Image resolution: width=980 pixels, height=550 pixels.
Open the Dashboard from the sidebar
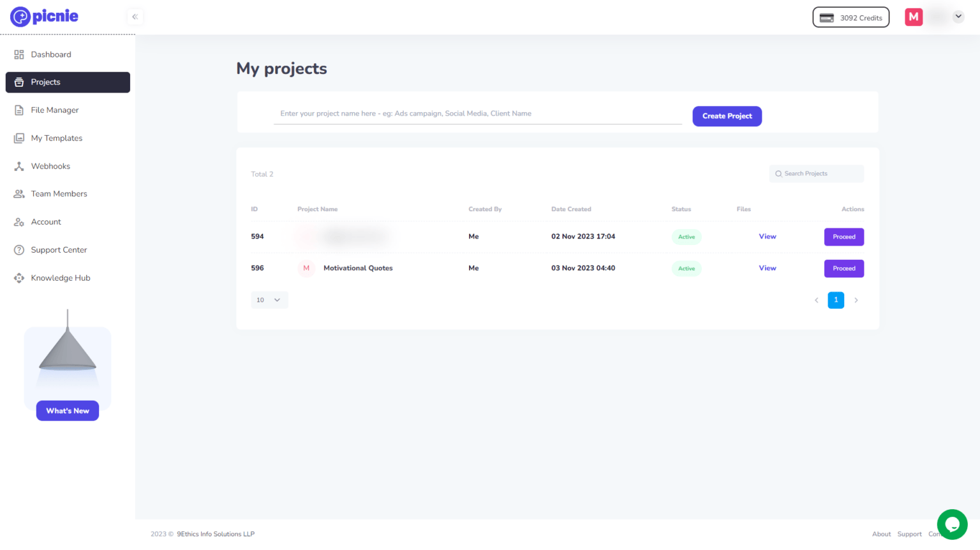click(51, 54)
